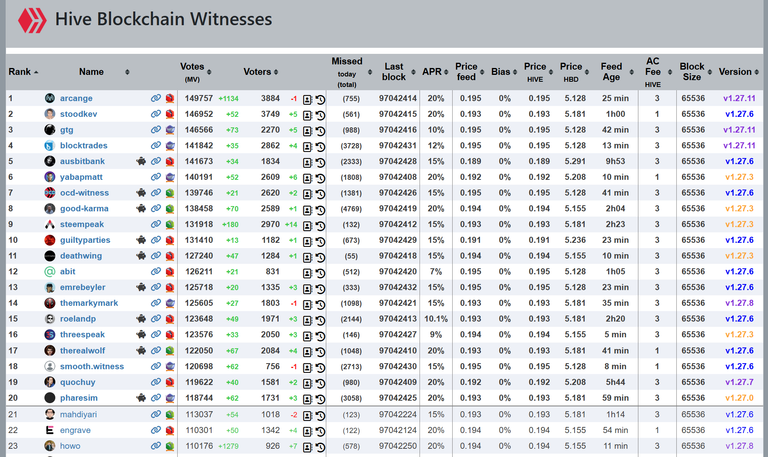Click version v1.27.0 in pharesim row
The image size is (768, 457).
tap(739, 398)
